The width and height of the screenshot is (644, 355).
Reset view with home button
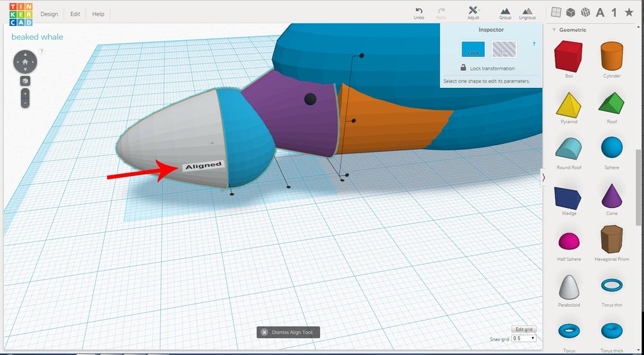click(x=25, y=62)
